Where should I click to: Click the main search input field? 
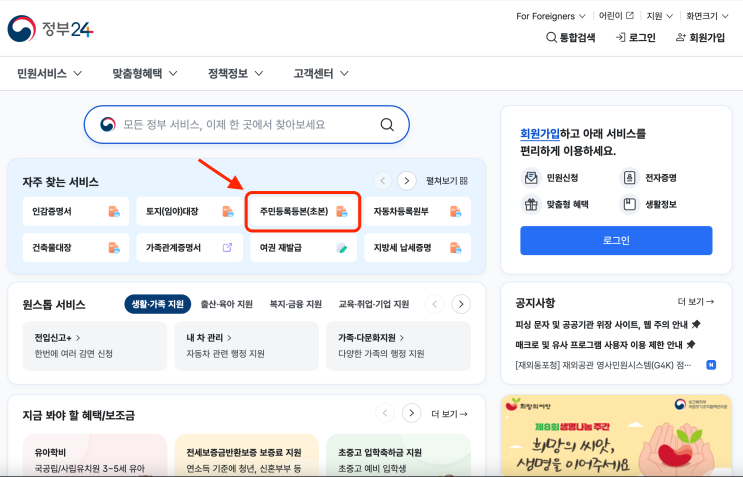click(246, 125)
